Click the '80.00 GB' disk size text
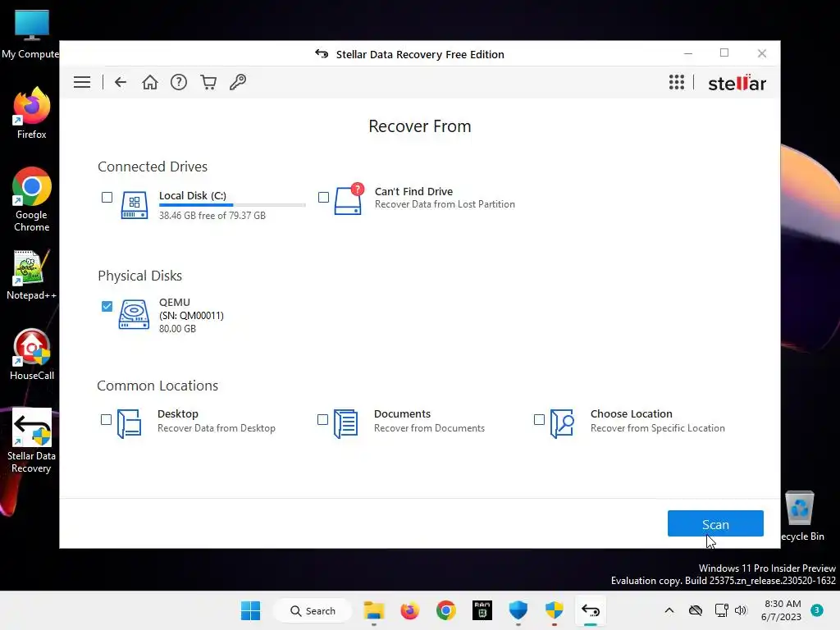This screenshot has width=840, height=630. [x=177, y=328]
